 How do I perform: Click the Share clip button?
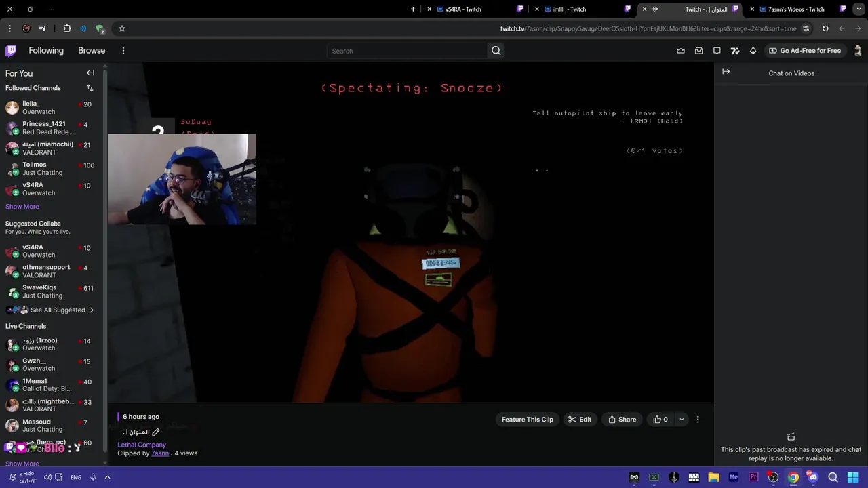point(623,420)
